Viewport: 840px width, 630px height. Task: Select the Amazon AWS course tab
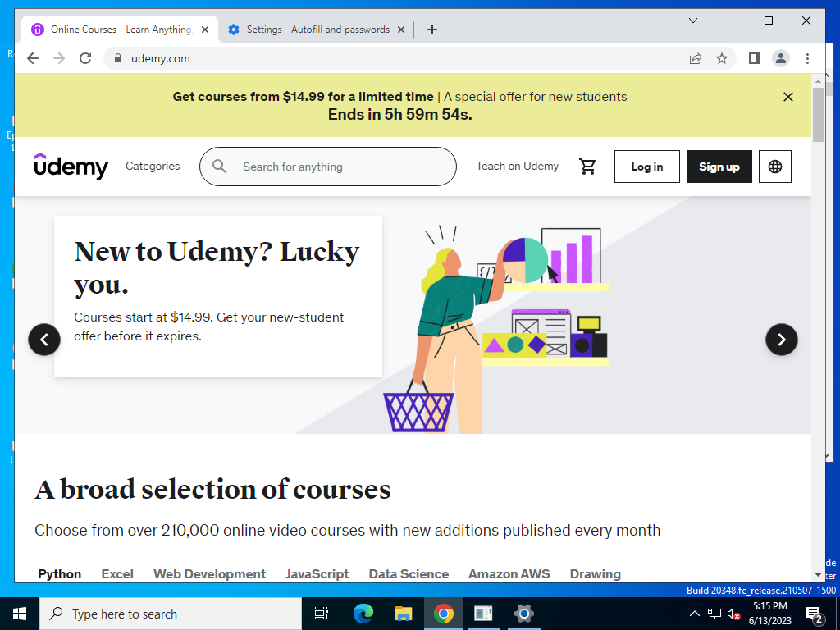coord(509,573)
